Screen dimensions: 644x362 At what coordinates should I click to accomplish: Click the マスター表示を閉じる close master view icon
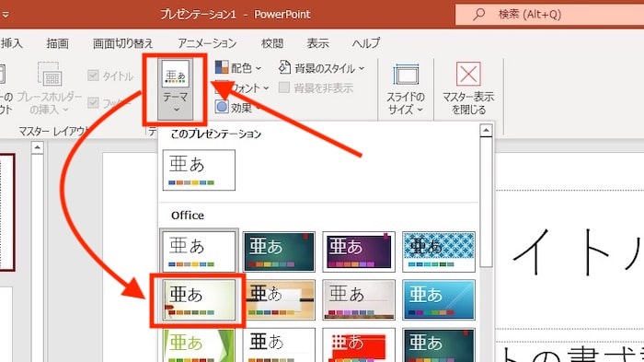(468, 74)
